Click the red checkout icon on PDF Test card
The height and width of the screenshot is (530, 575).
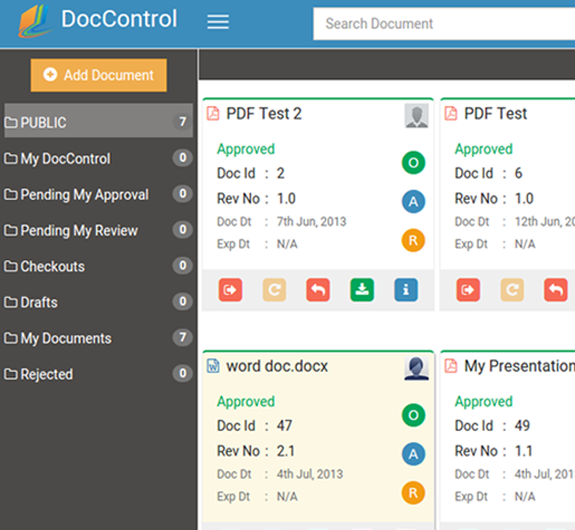(x=468, y=290)
